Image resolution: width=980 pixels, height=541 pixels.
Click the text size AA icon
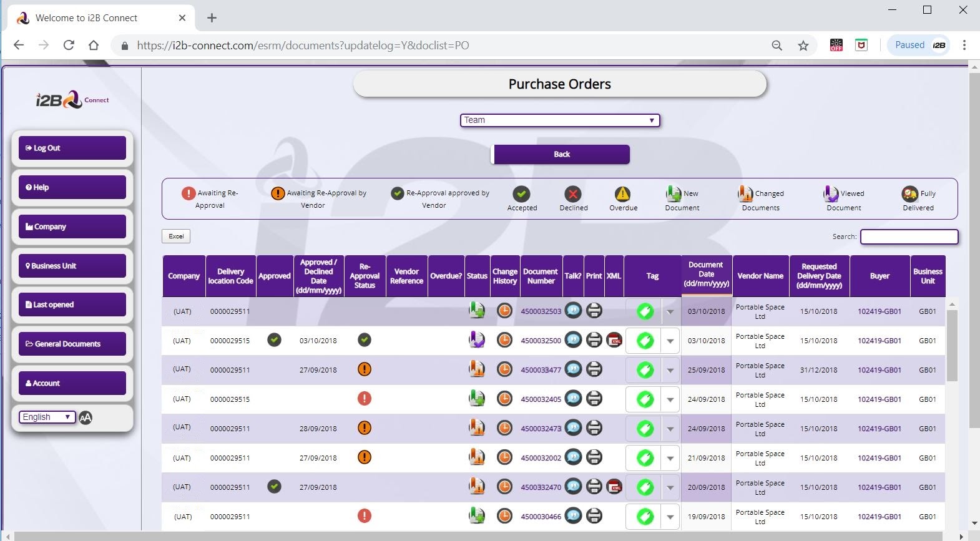(x=86, y=417)
